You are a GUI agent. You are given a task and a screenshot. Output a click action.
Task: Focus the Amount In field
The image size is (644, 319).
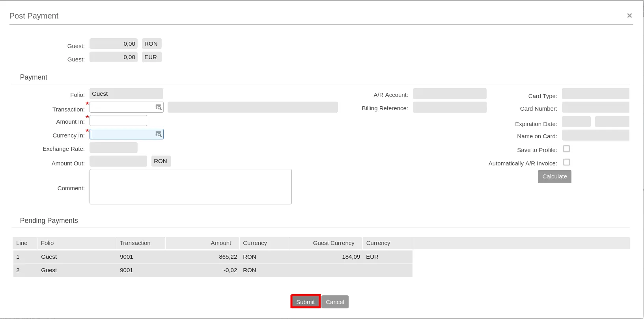pyautogui.click(x=118, y=121)
